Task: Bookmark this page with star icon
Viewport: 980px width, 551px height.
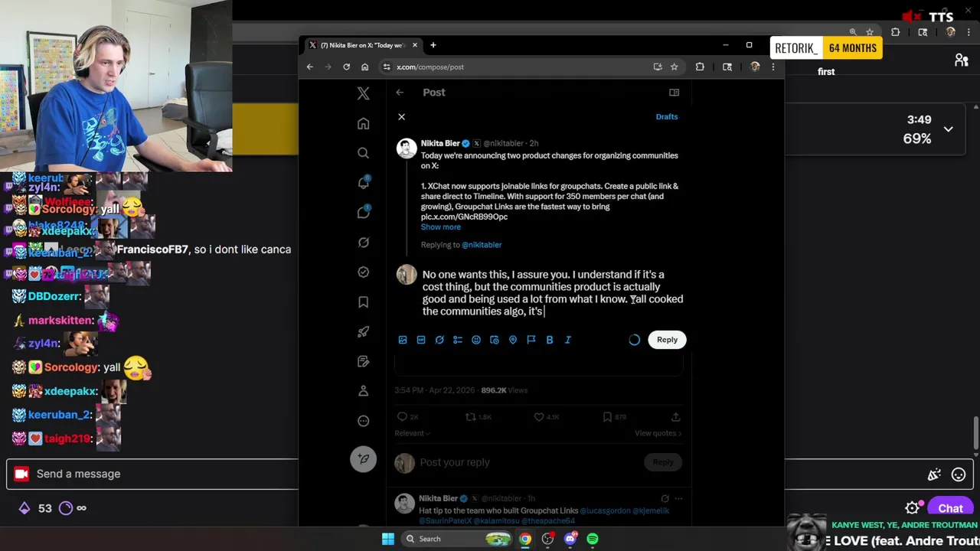Action: [674, 67]
